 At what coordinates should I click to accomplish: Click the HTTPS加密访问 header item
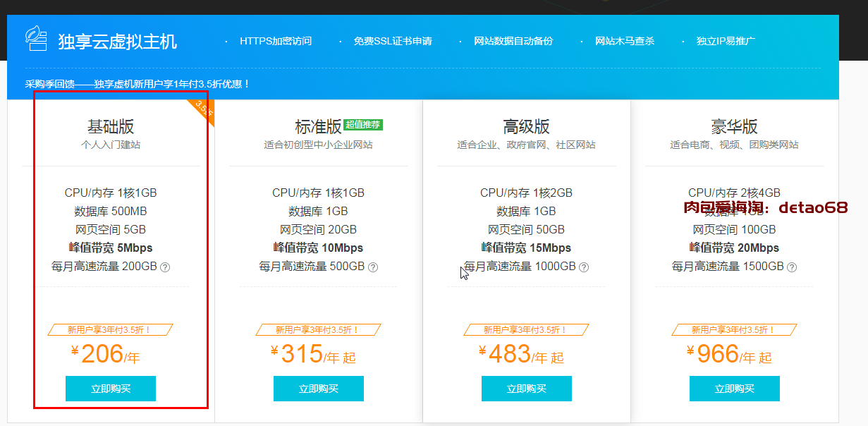275,41
